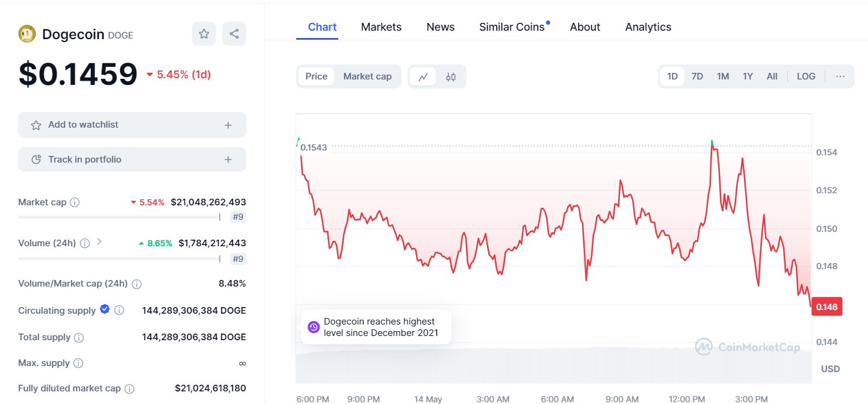Set chart range to 1M

[723, 76]
